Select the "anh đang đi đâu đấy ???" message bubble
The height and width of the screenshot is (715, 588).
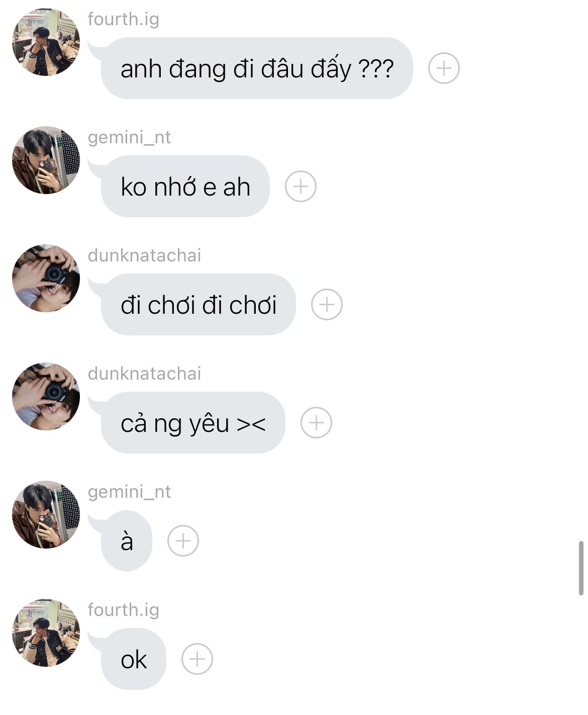pyautogui.click(x=256, y=68)
